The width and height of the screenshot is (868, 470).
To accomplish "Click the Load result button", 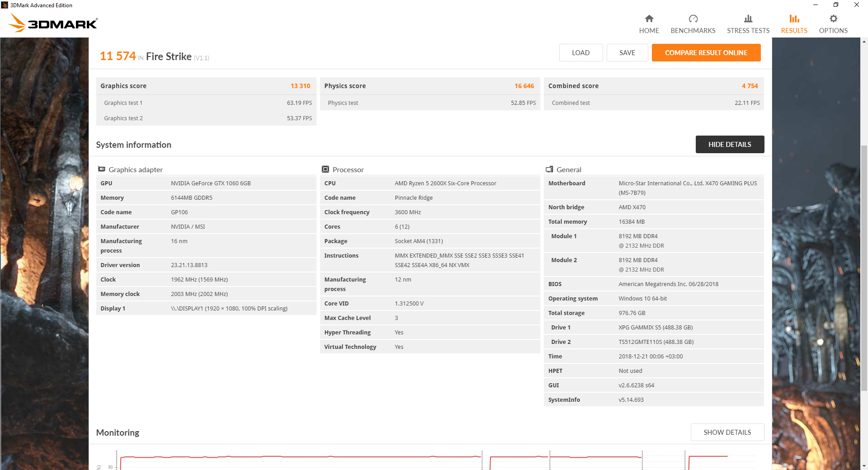I will tap(581, 53).
